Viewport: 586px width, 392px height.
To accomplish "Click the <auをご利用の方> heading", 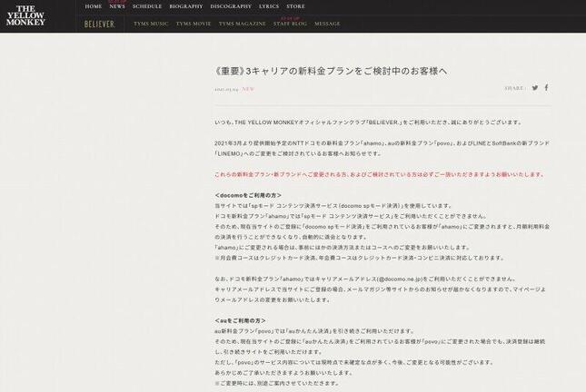I will [x=242, y=322].
